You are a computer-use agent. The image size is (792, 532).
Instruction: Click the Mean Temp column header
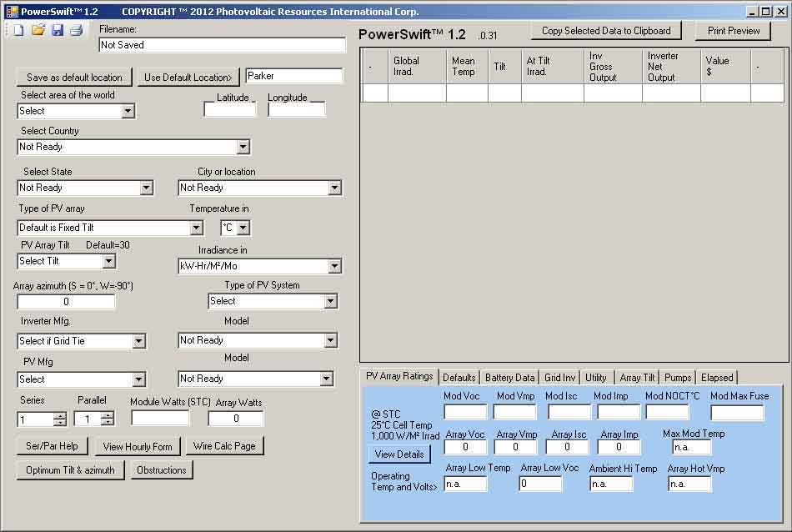tap(467, 66)
